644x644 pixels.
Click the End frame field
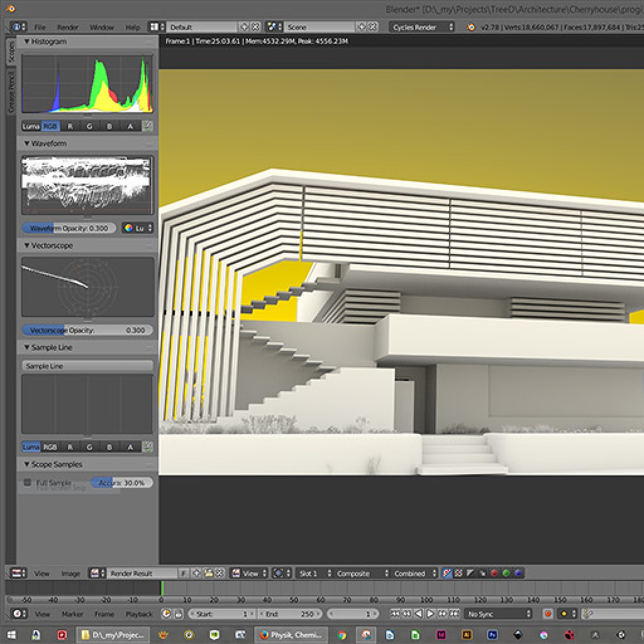click(290, 614)
